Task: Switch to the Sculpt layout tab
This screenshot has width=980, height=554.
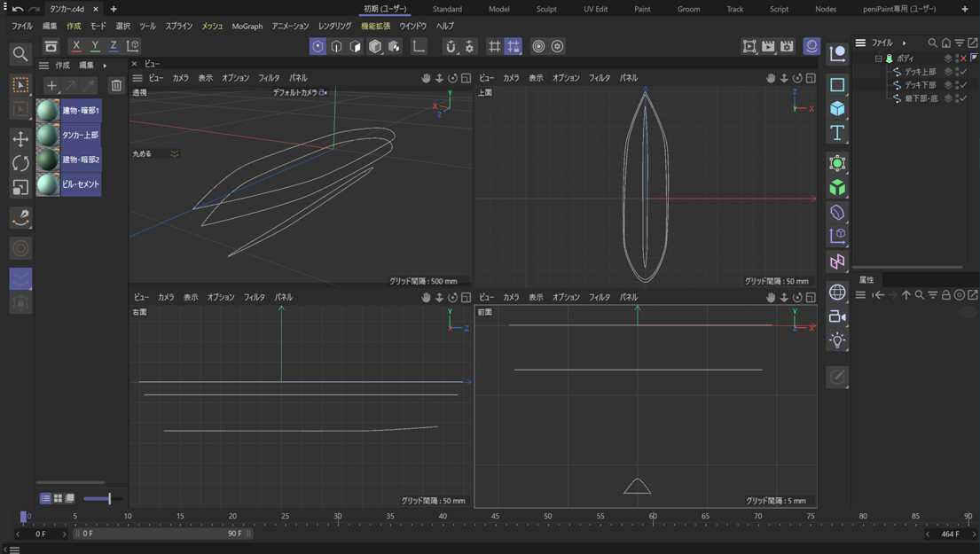Action: [546, 9]
